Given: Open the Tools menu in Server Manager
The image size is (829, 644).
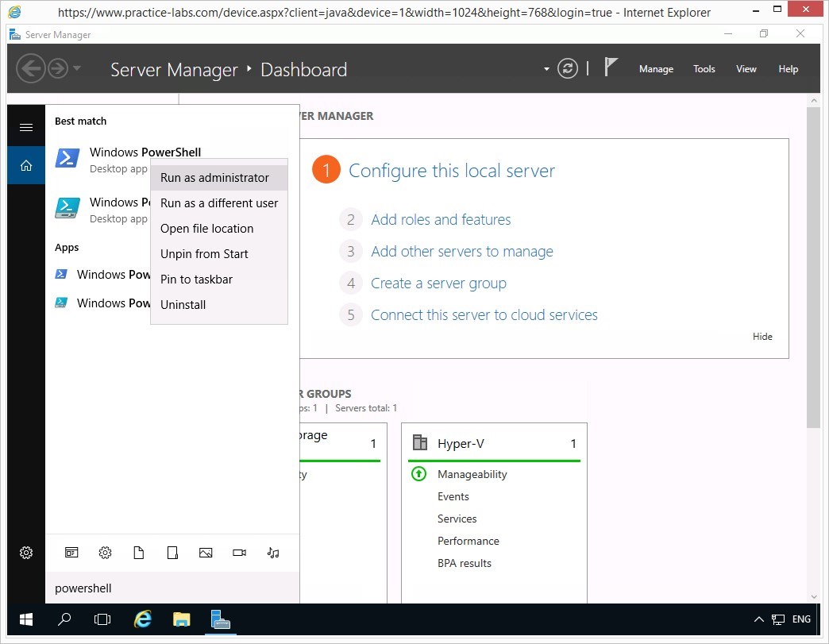Looking at the screenshot, I should click(x=704, y=69).
